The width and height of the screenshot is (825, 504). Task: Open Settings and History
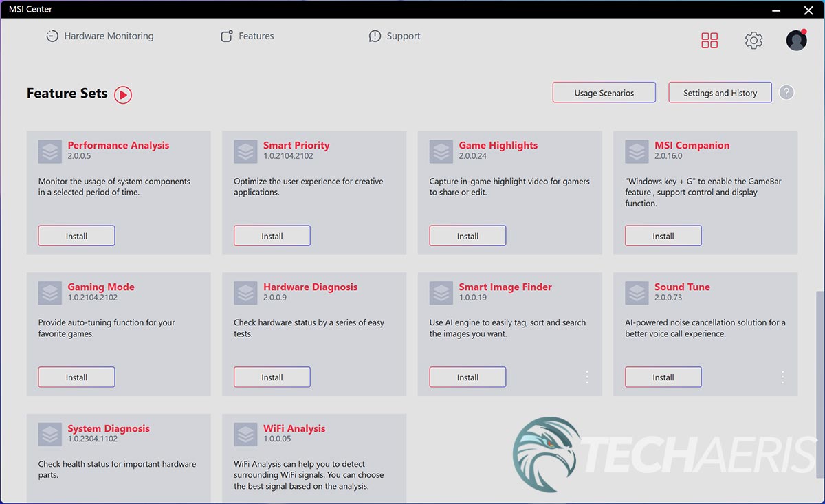pyautogui.click(x=720, y=93)
